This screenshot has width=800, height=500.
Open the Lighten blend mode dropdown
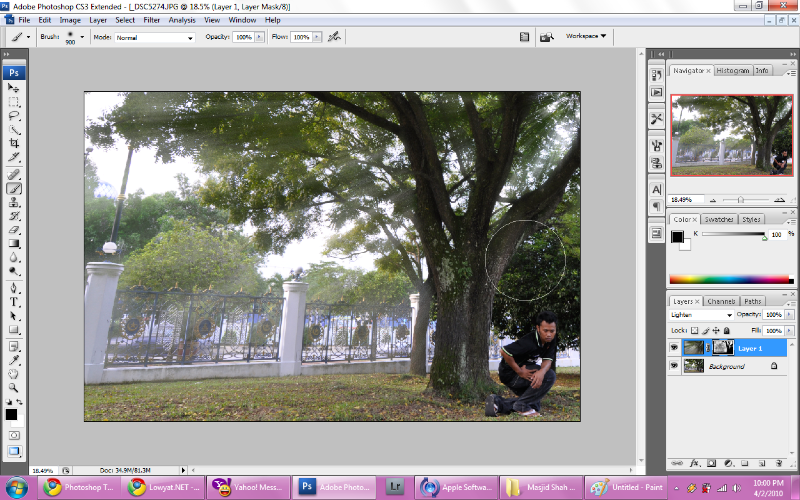(x=701, y=314)
